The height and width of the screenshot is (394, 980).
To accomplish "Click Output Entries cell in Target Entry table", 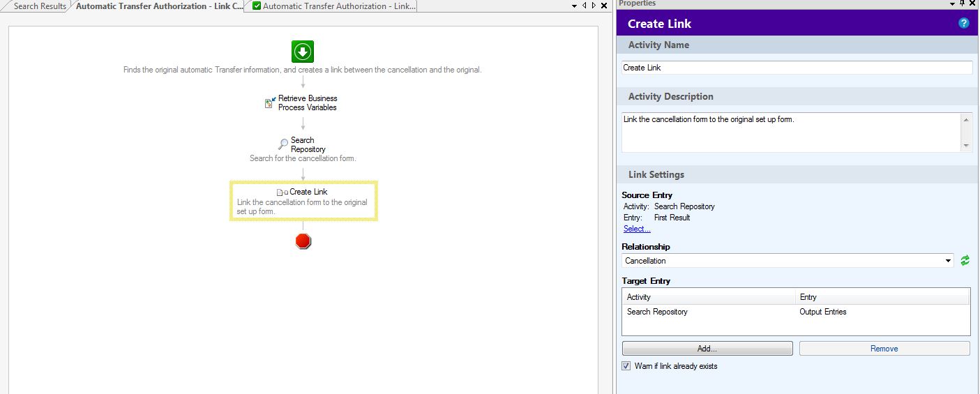I will tap(823, 312).
